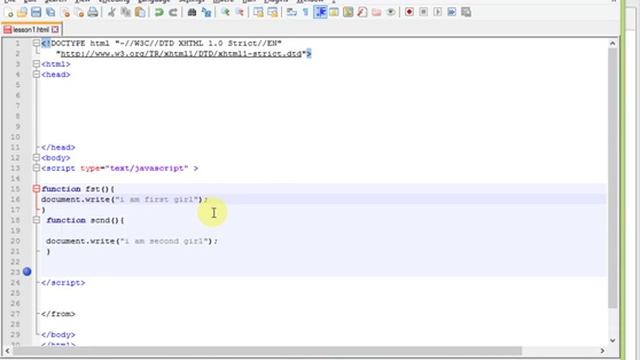
Task: Click the w3.org DTD URL on line 2
Action: pyautogui.click(x=181, y=53)
